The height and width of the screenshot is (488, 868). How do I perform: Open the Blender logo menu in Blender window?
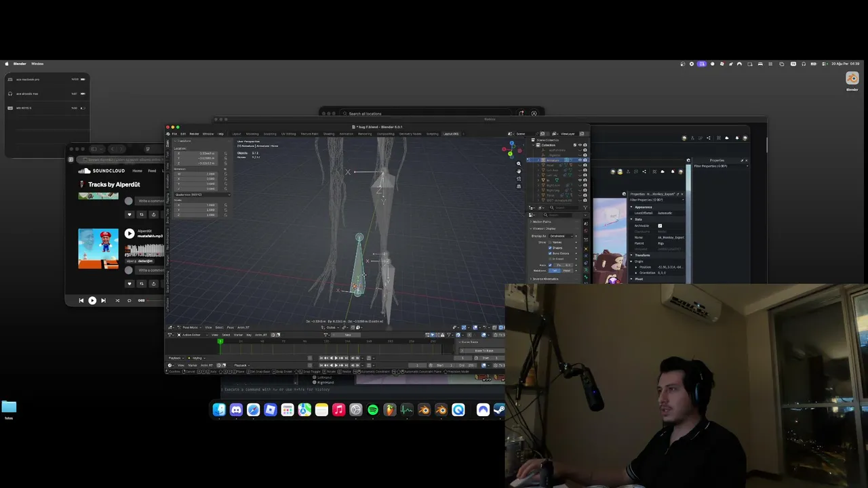[169, 134]
